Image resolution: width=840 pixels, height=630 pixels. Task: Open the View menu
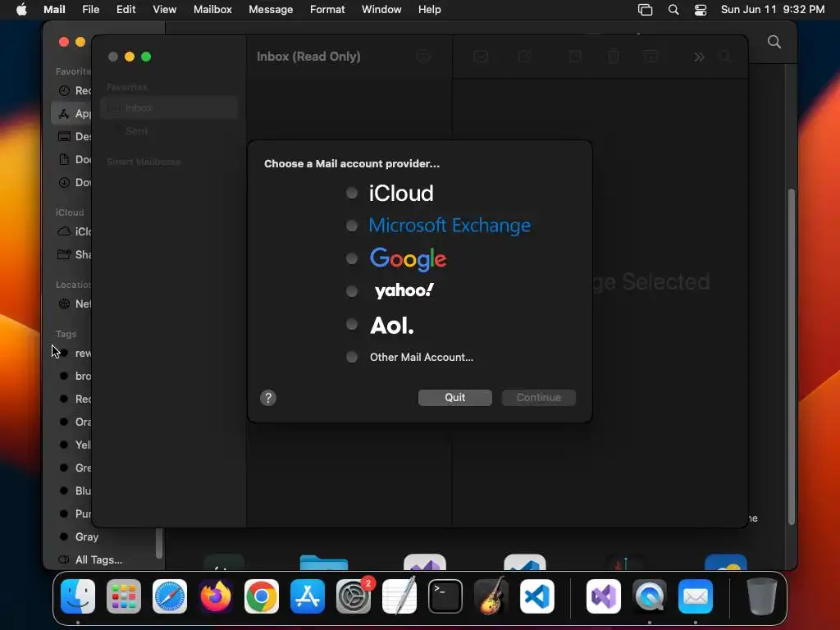(164, 9)
